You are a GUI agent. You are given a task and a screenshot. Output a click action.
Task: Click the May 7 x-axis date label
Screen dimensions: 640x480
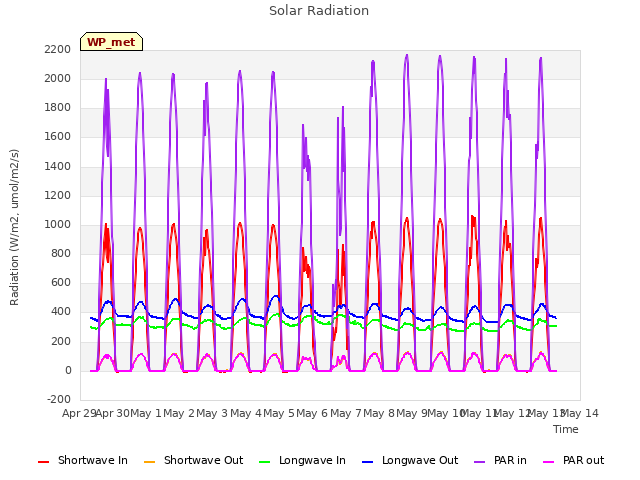[x=346, y=413]
